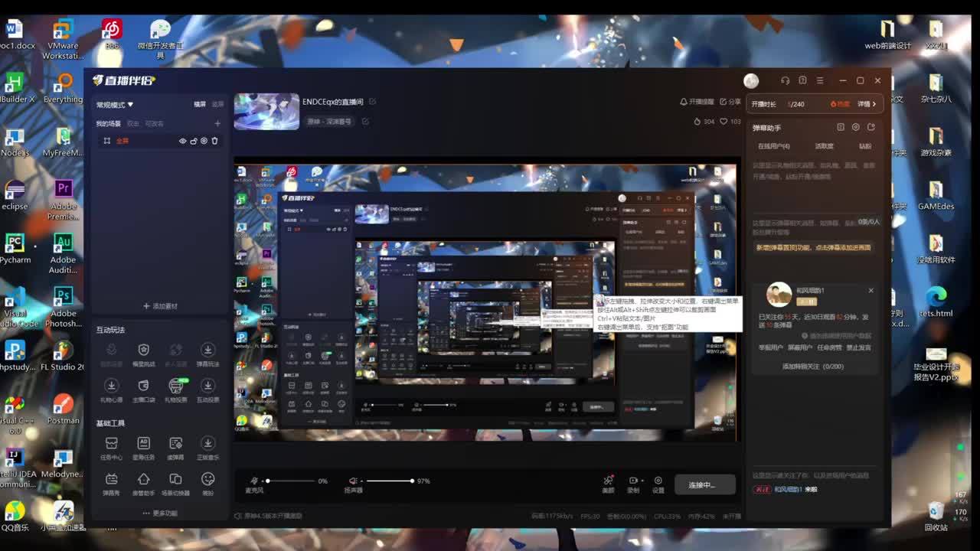Click the 分享 share button
This screenshot has height=551, width=980.
pos(730,102)
